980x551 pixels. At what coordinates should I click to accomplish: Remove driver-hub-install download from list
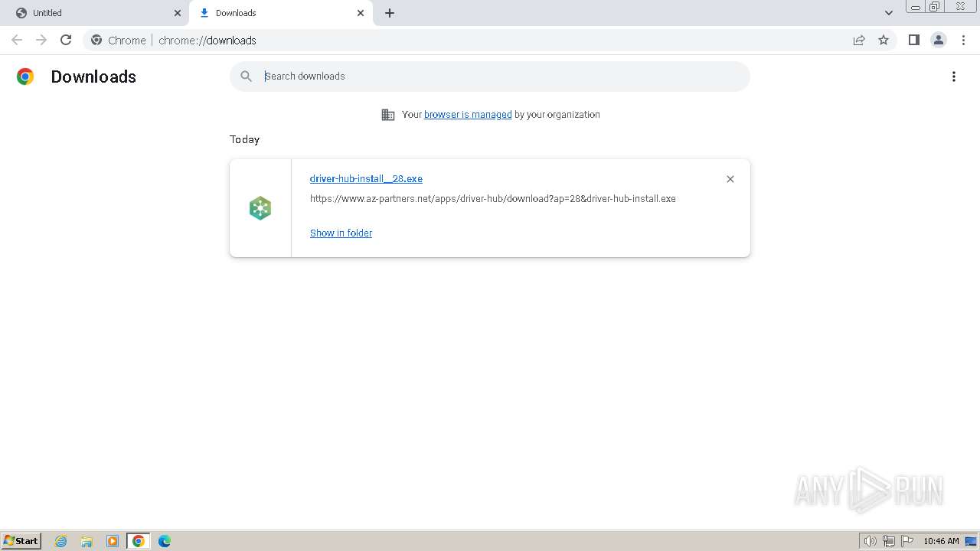pyautogui.click(x=730, y=179)
